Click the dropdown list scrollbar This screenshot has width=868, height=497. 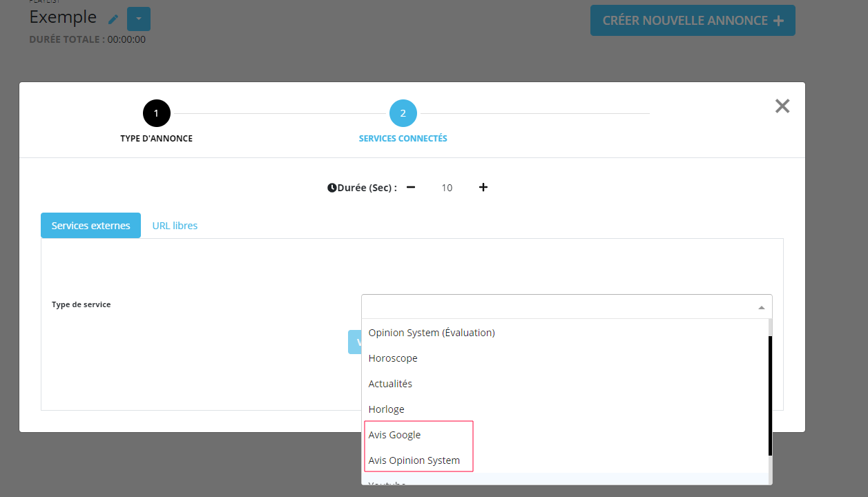point(770,396)
